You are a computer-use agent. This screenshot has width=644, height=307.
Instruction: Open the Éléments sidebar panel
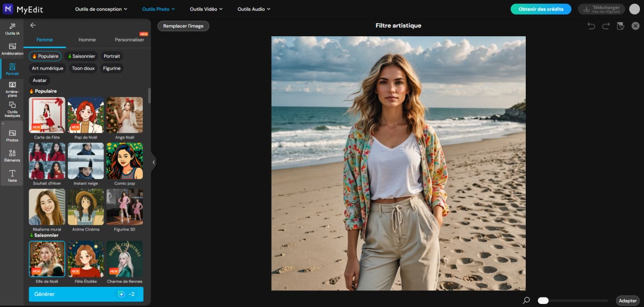pyautogui.click(x=12, y=156)
